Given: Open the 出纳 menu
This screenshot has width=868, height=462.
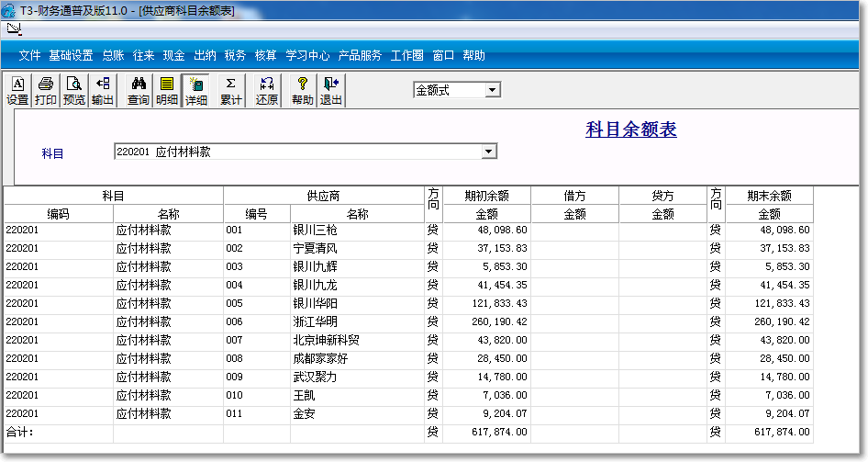Looking at the screenshot, I should (x=205, y=55).
